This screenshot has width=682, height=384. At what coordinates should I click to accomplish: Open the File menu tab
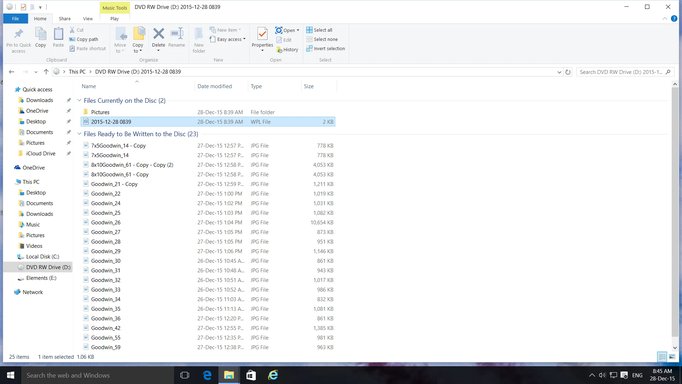pos(15,19)
